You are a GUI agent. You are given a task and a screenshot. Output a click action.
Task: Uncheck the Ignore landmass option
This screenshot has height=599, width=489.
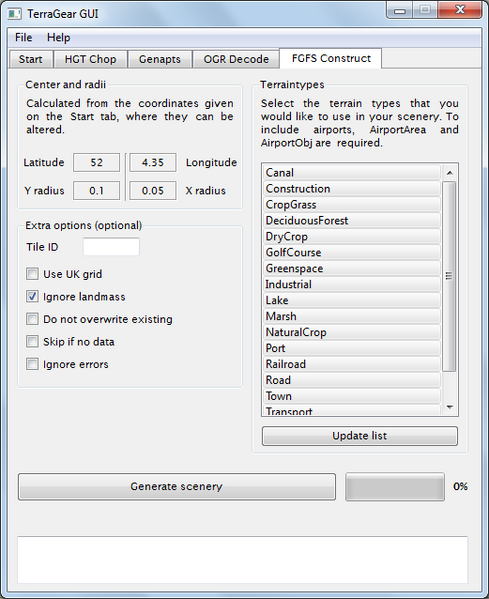click(32, 296)
